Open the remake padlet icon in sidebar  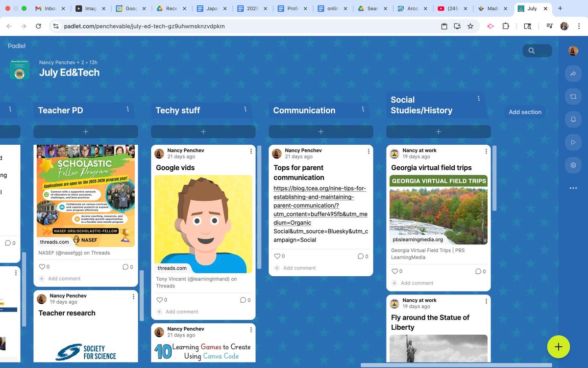pyautogui.click(x=573, y=97)
